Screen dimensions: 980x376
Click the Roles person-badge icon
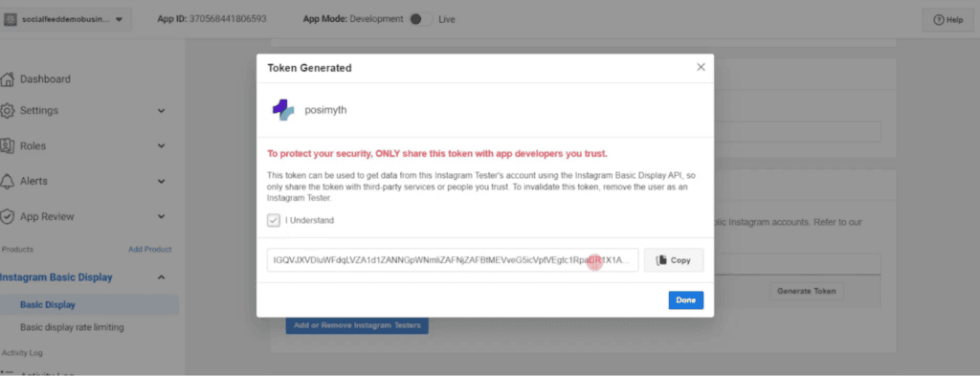click(8, 145)
